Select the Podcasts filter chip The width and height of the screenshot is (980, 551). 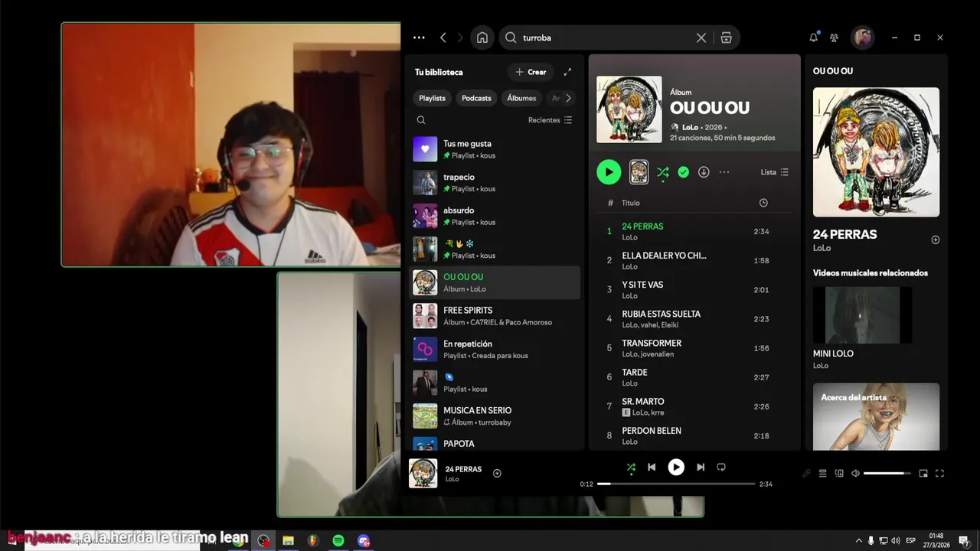pyautogui.click(x=476, y=98)
